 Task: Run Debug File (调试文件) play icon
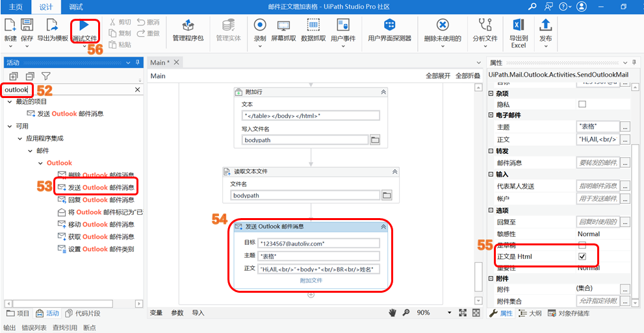[x=84, y=25]
